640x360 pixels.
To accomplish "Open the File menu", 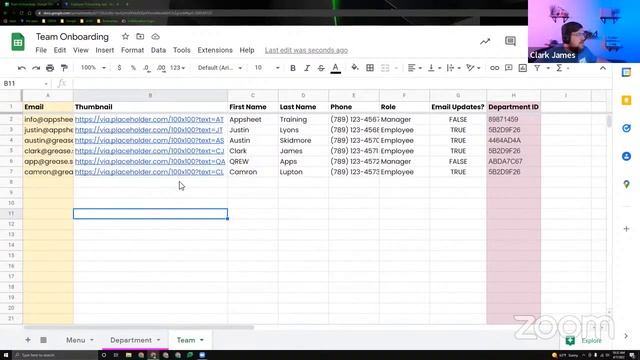I will tap(41, 50).
